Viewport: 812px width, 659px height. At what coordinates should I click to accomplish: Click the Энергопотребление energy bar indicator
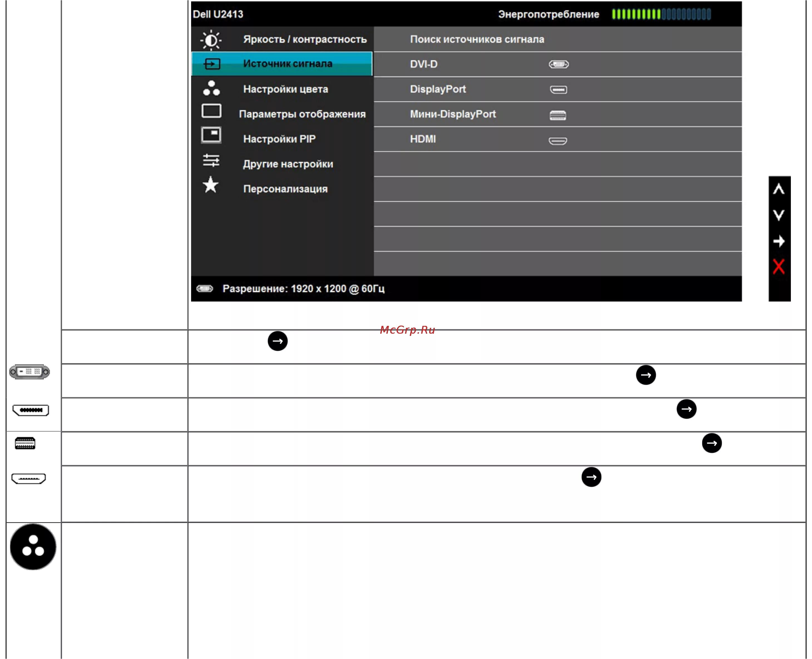(x=661, y=14)
